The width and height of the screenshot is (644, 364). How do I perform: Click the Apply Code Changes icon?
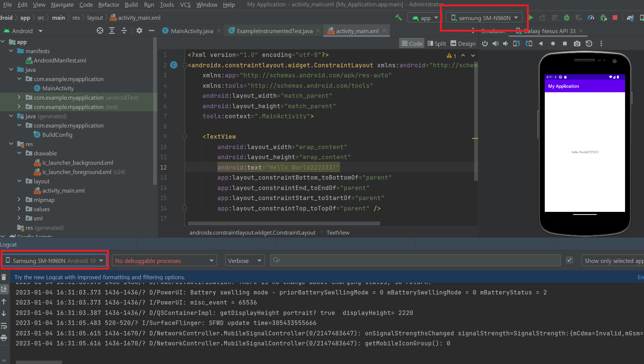(555, 17)
